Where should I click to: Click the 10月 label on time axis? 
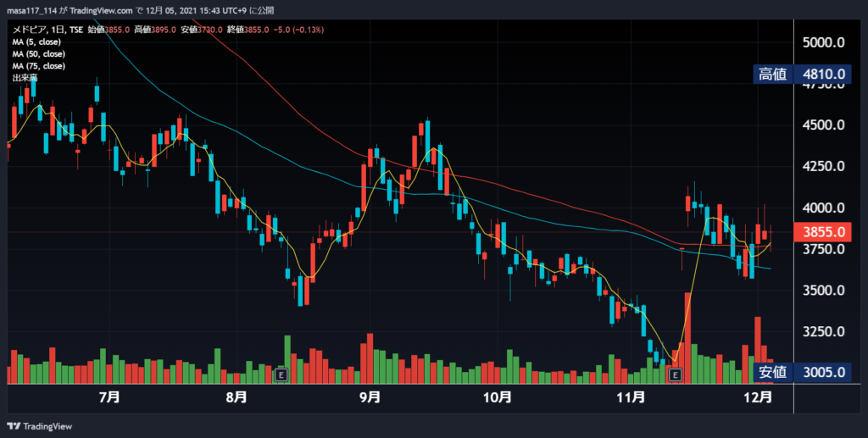pos(497,397)
